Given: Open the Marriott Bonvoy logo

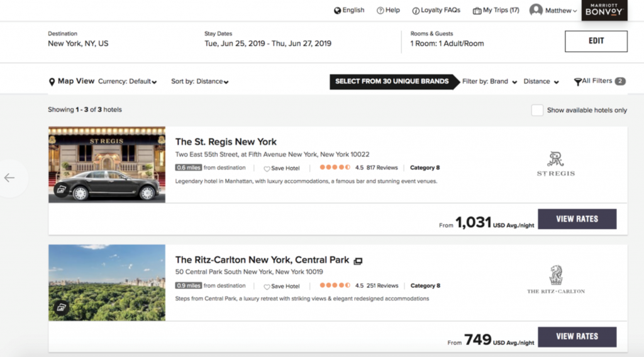Looking at the screenshot, I should (x=604, y=10).
